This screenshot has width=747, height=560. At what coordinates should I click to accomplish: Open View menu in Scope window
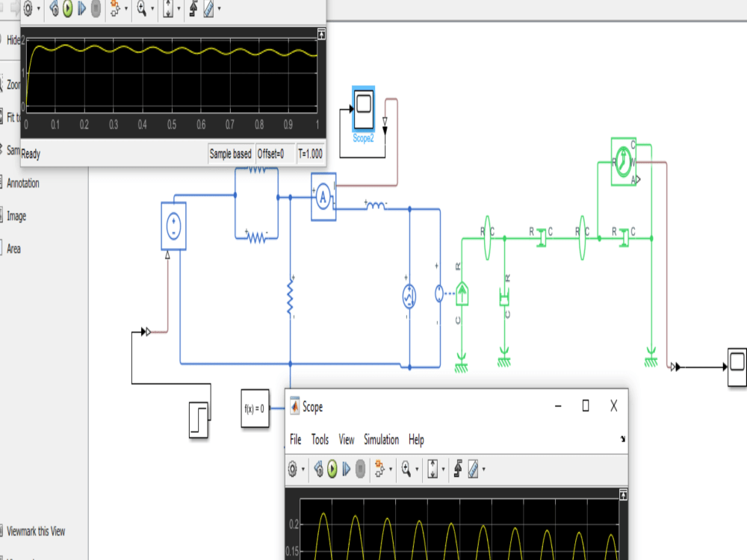tap(347, 440)
